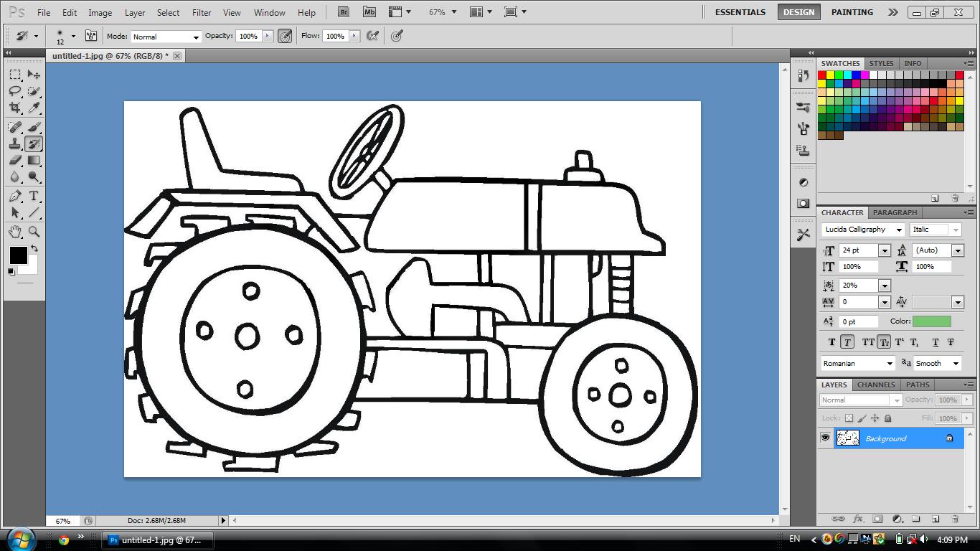Enable airbrush mode next to Flow
The width and height of the screenshot is (980, 551).
pos(372,36)
